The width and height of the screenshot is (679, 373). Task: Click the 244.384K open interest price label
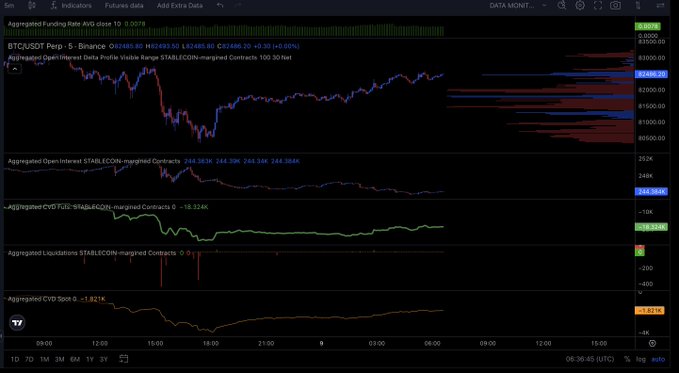pyautogui.click(x=651, y=191)
